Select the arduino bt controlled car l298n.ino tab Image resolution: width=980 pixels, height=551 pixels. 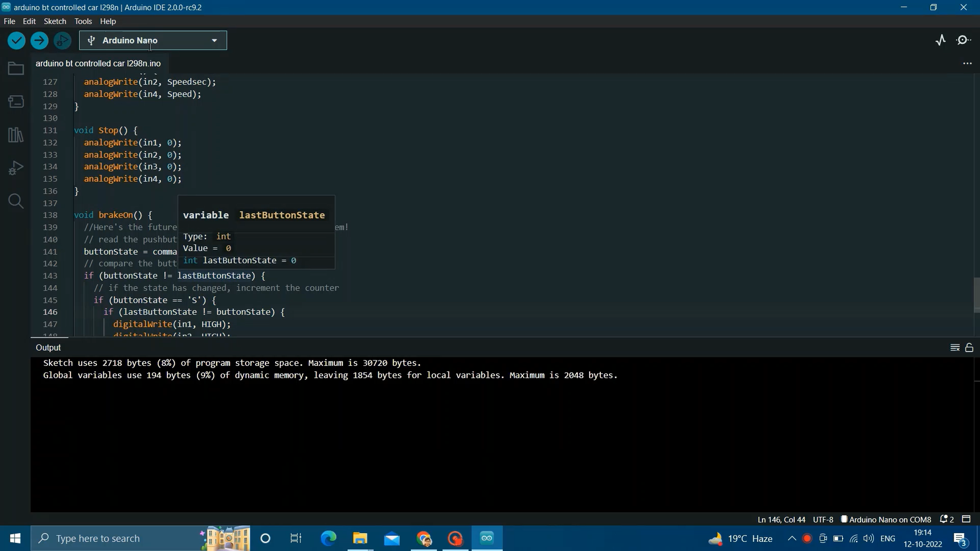coord(98,63)
